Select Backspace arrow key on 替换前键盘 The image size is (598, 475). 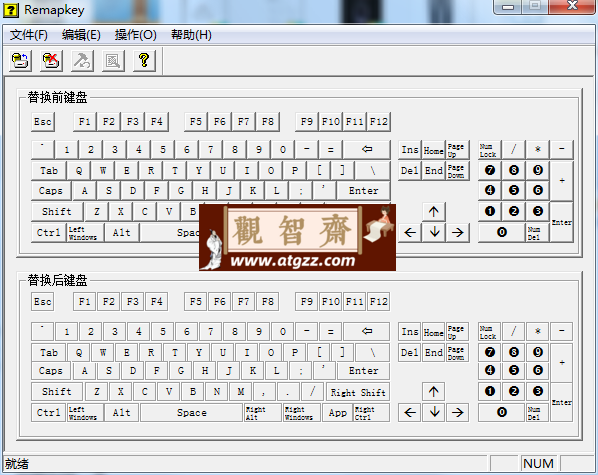click(x=367, y=149)
